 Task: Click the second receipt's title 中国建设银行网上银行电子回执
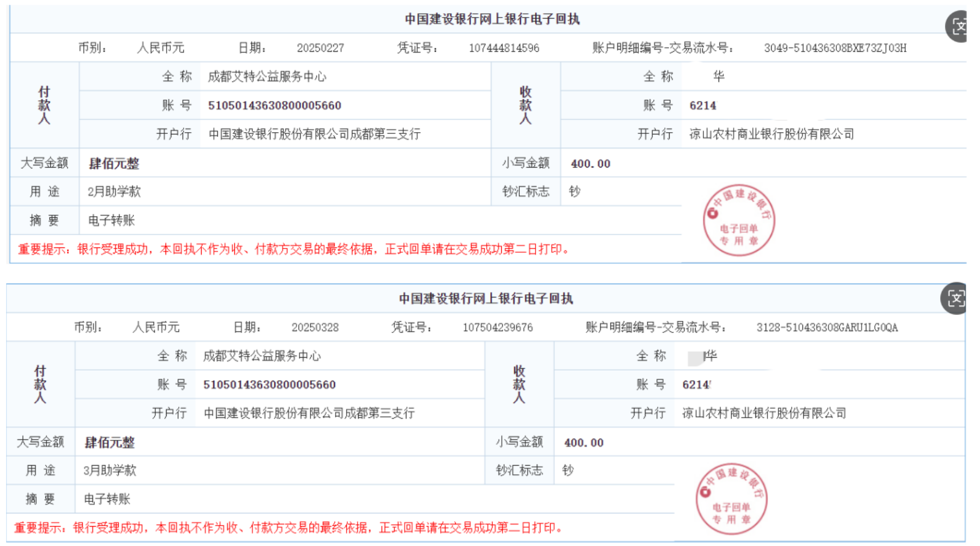click(x=486, y=299)
